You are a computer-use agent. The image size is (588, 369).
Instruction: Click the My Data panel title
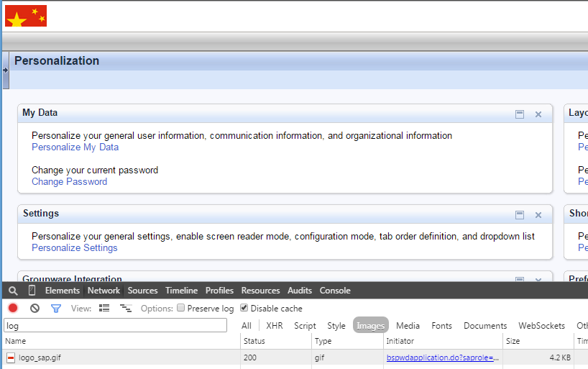pyautogui.click(x=40, y=113)
